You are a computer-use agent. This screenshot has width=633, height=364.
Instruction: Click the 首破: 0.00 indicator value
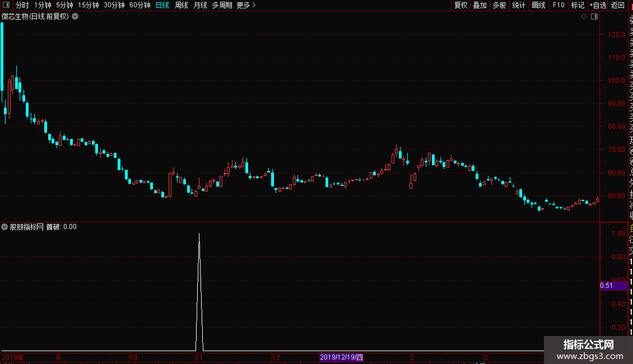pos(62,227)
